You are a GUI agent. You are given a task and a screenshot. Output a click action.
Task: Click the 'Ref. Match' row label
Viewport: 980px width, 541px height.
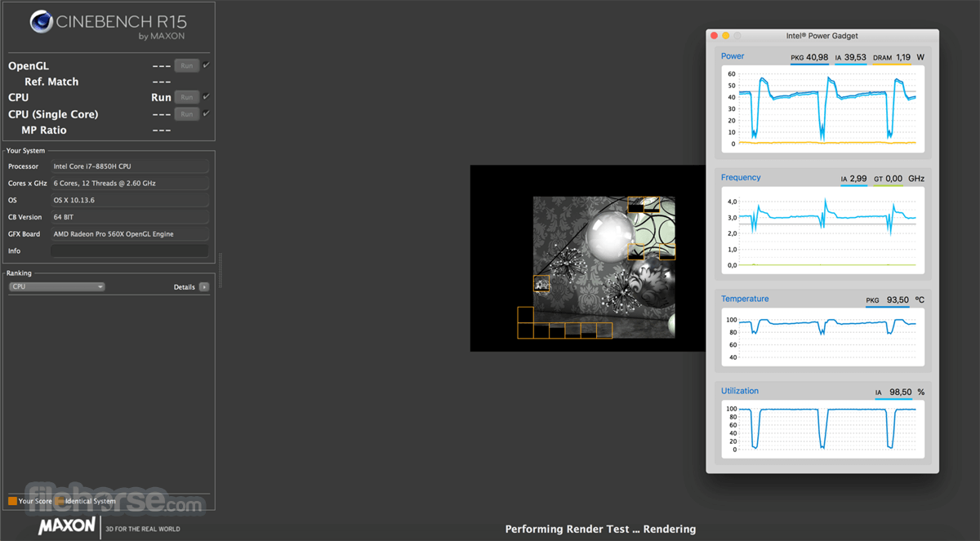[51, 82]
